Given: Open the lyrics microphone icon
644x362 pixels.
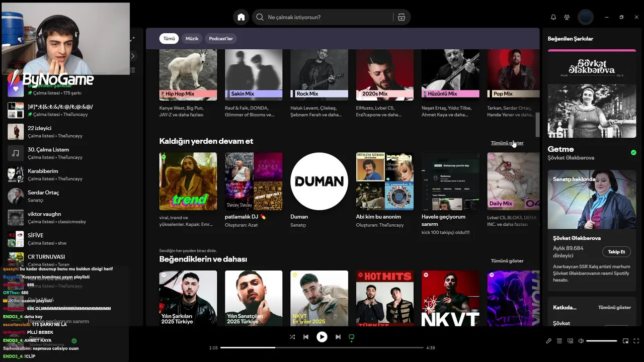Looking at the screenshot, I should 549,341.
